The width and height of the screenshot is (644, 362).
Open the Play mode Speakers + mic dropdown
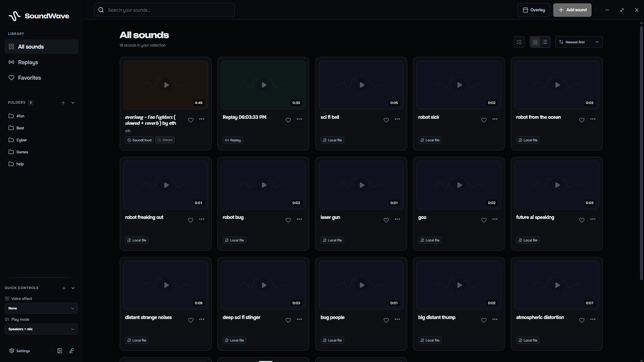(x=41, y=329)
